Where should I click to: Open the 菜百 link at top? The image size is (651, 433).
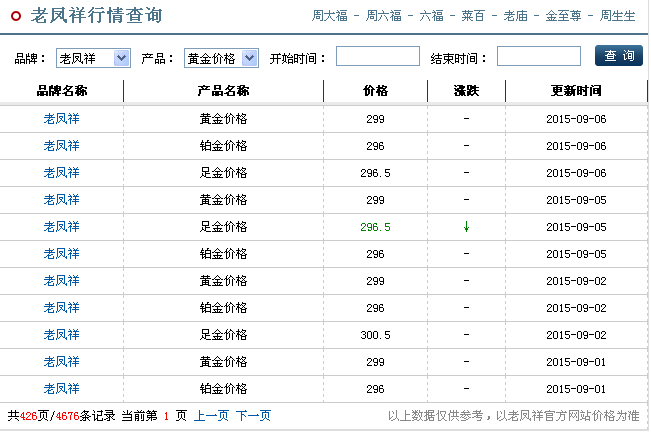point(473,16)
